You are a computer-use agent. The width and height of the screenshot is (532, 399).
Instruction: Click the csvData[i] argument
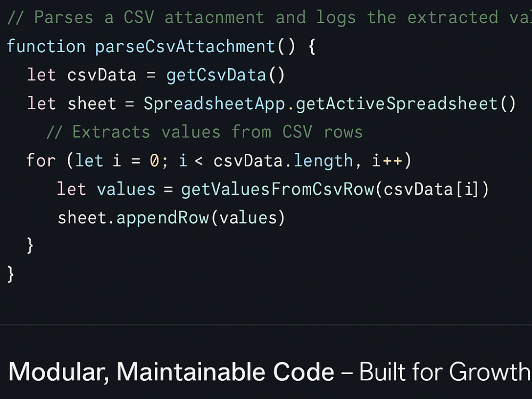[x=431, y=189]
